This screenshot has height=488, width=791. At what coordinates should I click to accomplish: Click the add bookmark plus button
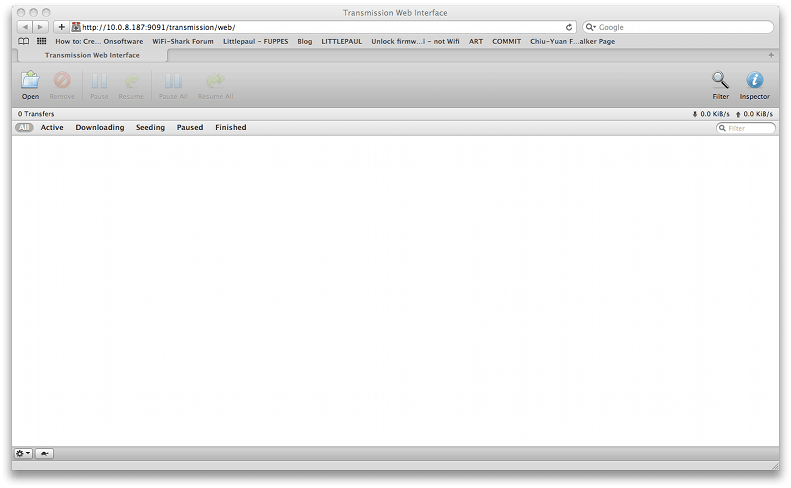click(x=61, y=27)
